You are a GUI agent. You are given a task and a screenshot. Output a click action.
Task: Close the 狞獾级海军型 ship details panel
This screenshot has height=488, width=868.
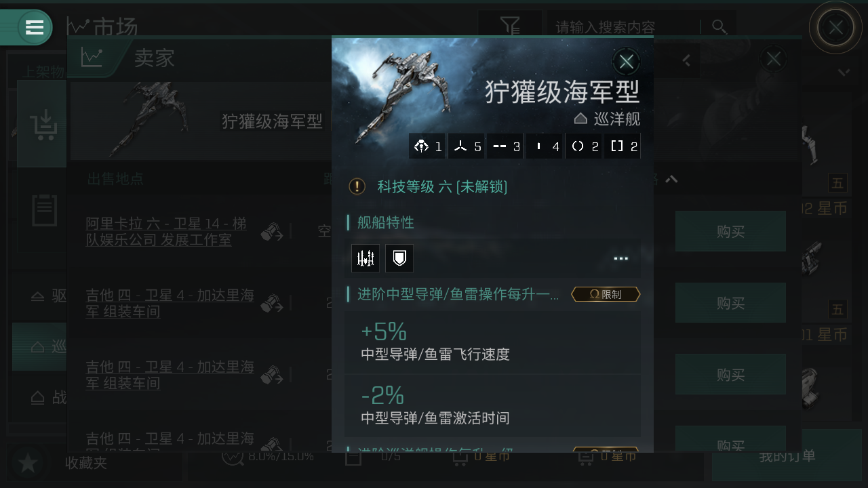(x=626, y=62)
